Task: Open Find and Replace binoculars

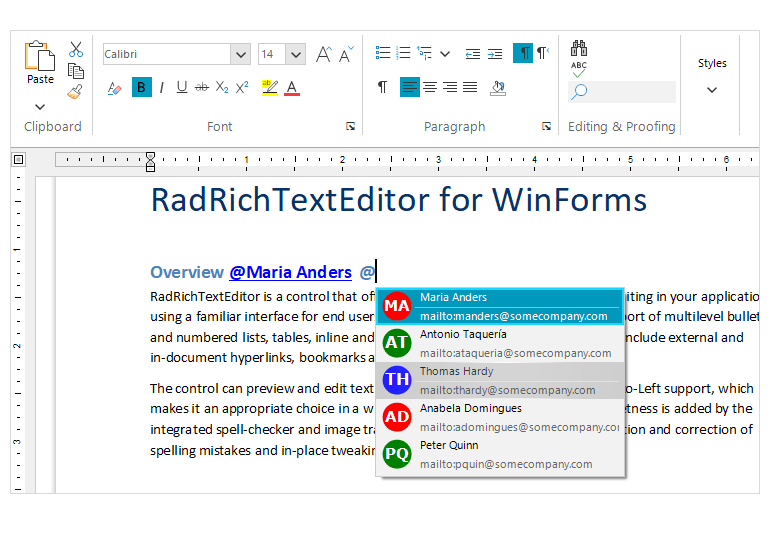Action: (578, 48)
